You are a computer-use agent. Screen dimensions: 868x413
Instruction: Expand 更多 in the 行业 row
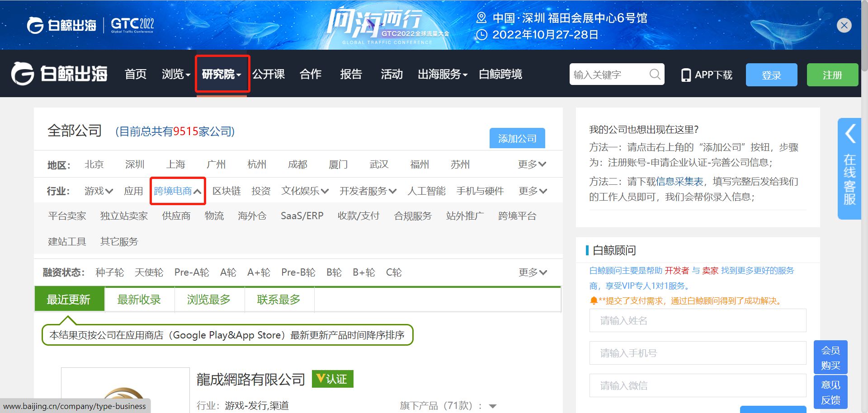(x=533, y=191)
